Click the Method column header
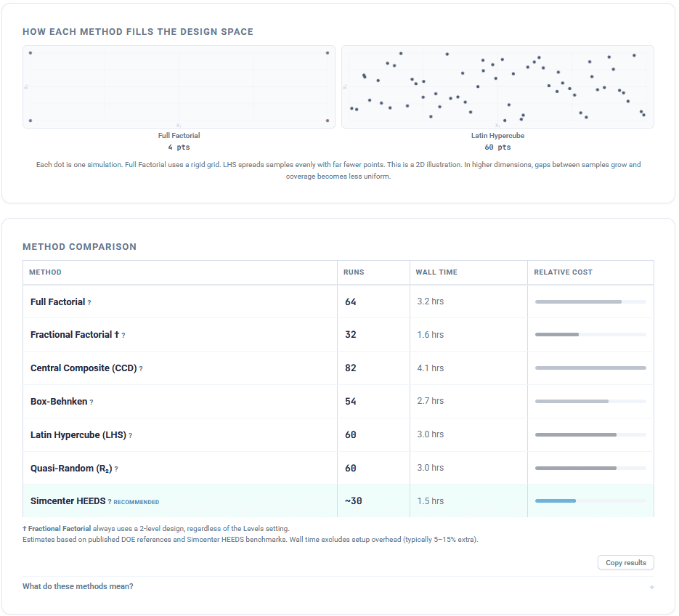This screenshot has height=616, width=679. point(45,272)
